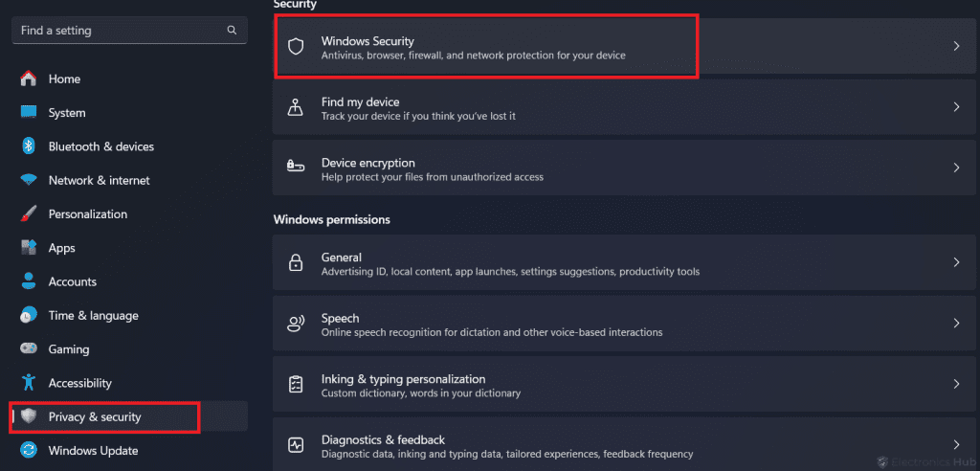Viewport: 980px width, 471px height.
Task: Open Accessibility settings from sidebar
Action: (x=80, y=383)
